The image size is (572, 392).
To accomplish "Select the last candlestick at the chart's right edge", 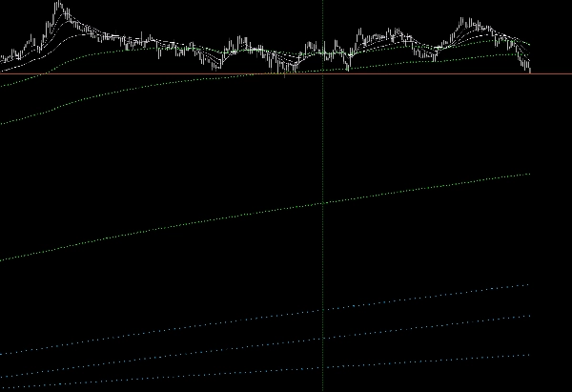I will tap(528, 65).
